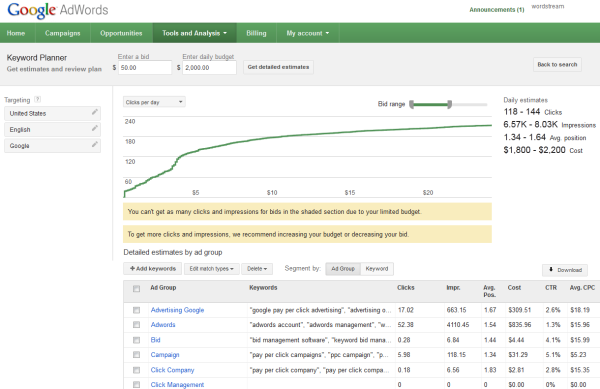Check the Click Management row checkbox

[136, 384]
